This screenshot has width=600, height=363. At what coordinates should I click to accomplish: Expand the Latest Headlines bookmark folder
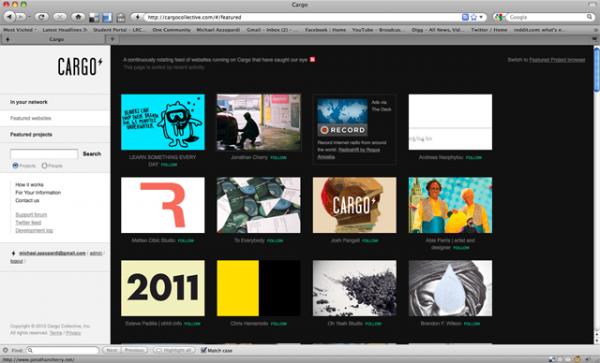coord(65,30)
